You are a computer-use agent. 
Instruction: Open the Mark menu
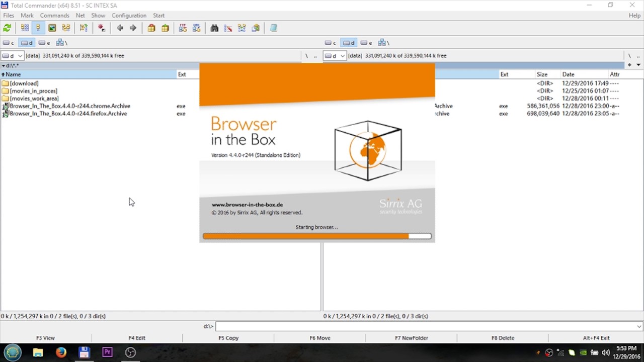27,16
